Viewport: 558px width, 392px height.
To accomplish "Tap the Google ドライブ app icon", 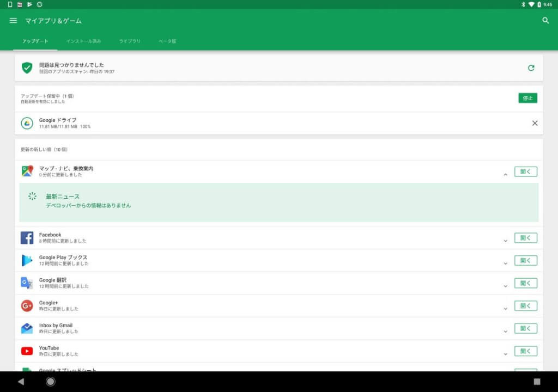I will [x=27, y=123].
